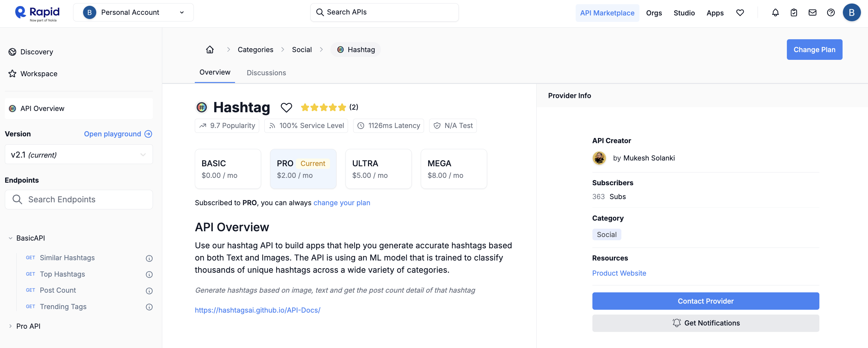
Task: Select the MEGA plan option
Action: click(x=454, y=169)
